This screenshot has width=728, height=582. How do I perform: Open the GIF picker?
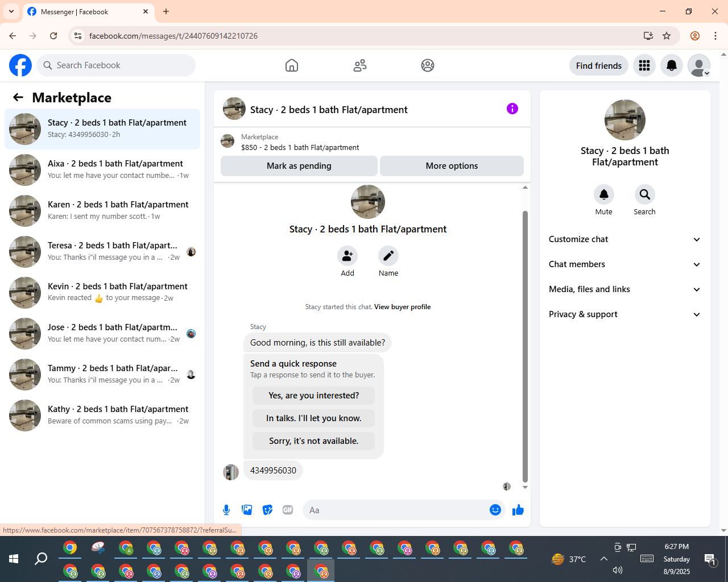click(x=288, y=510)
